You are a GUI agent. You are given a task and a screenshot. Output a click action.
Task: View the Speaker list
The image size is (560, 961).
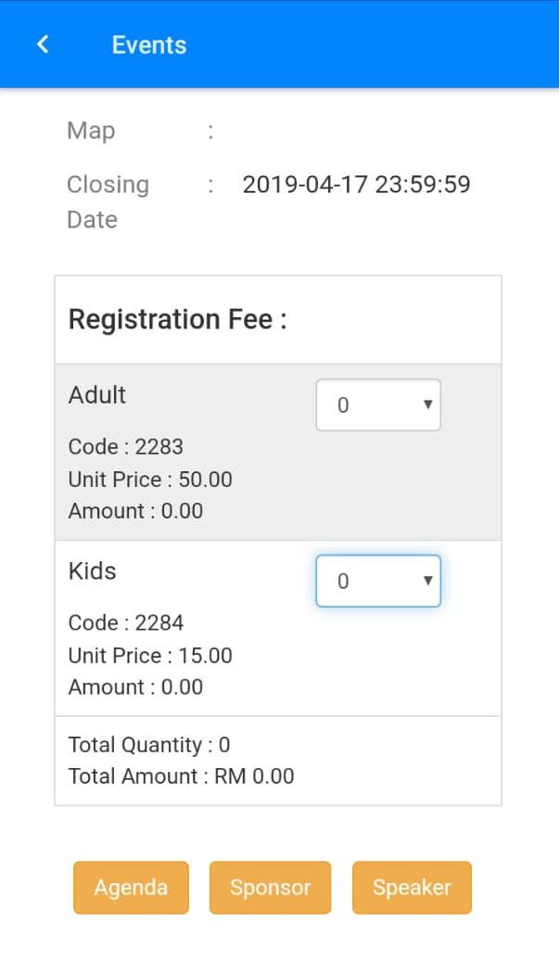pyautogui.click(x=412, y=888)
